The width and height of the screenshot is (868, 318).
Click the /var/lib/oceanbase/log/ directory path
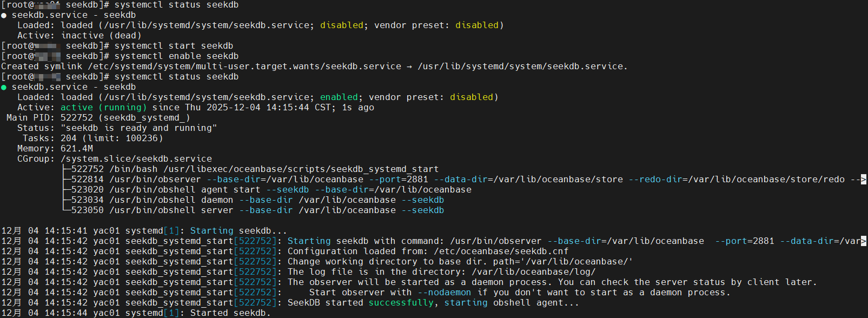[x=533, y=272]
